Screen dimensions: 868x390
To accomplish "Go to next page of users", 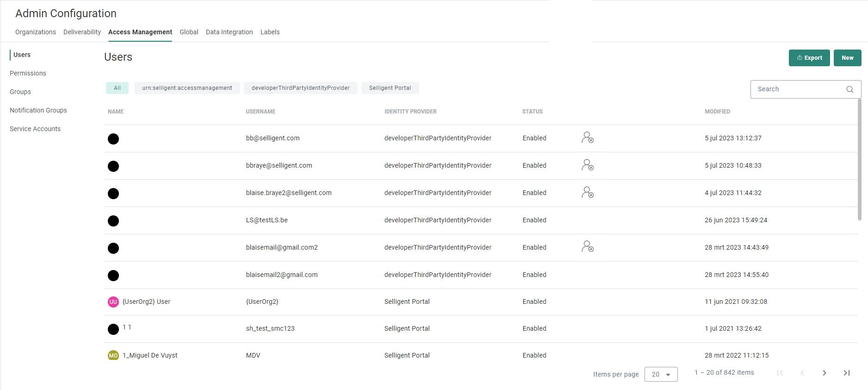I will [x=824, y=373].
